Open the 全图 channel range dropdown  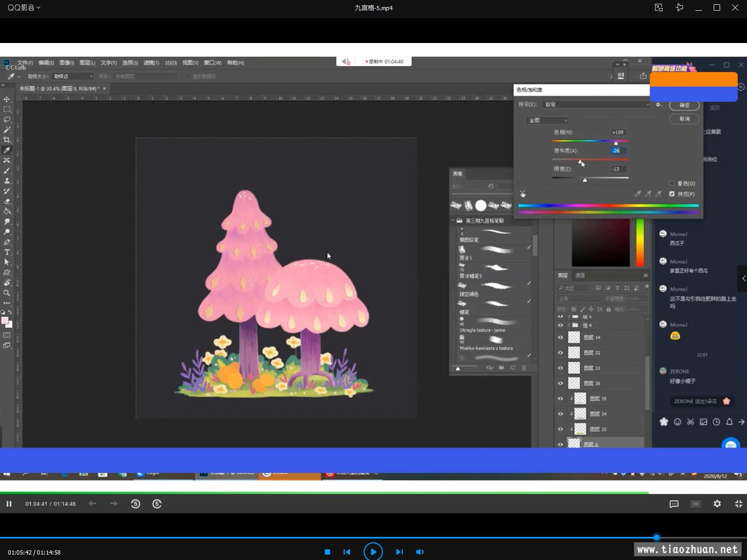pos(546,120)
